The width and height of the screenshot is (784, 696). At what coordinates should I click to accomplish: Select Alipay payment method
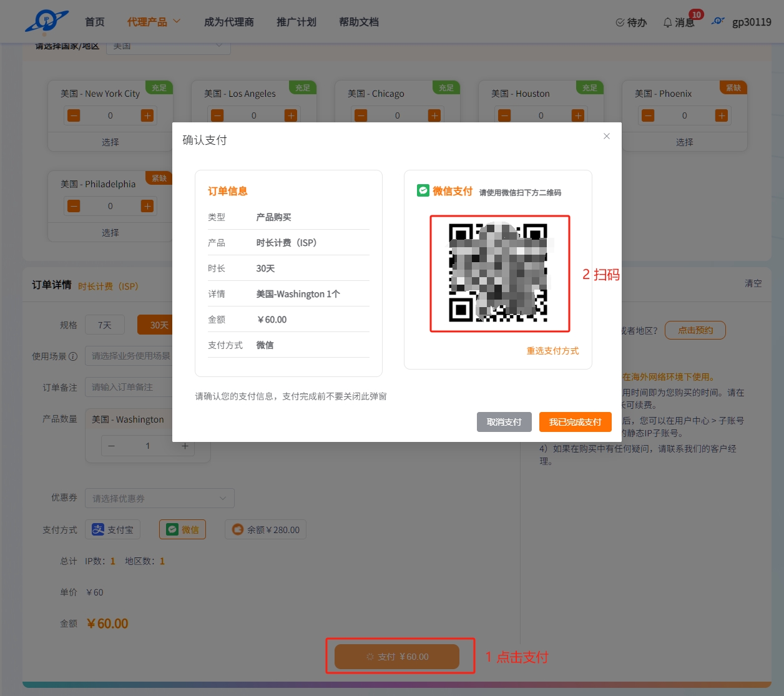pos(113,530)
